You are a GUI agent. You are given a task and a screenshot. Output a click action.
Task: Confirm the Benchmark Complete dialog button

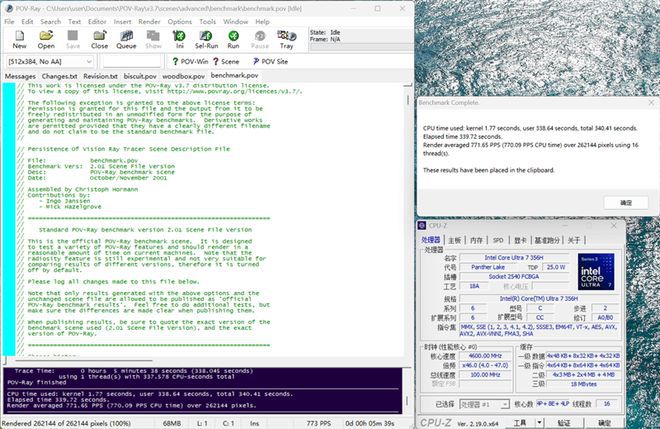[x=626, y=203]
